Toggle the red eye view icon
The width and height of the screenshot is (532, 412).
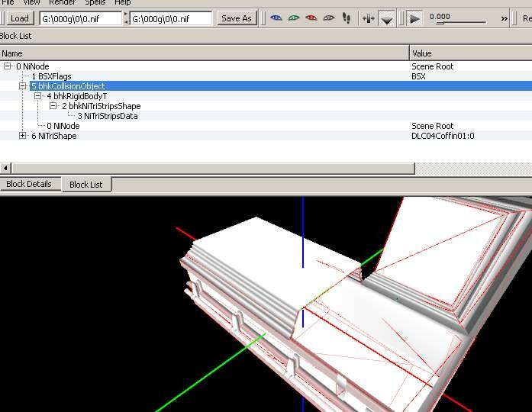(x=311, y=18)
